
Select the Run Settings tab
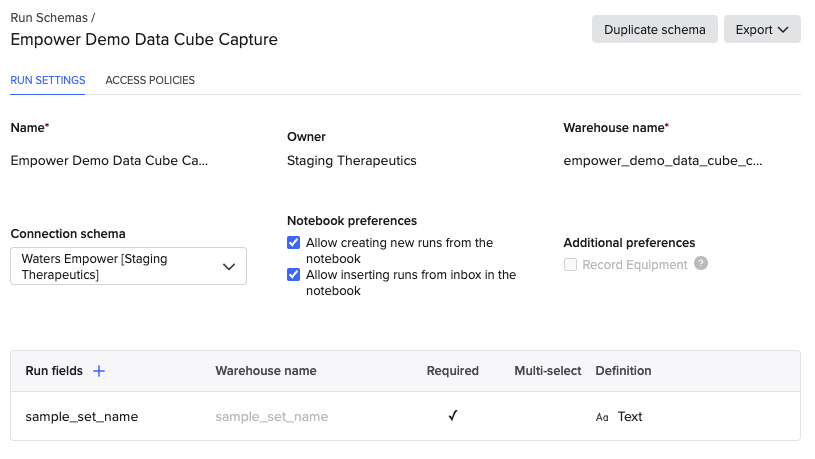click(48, 80)
